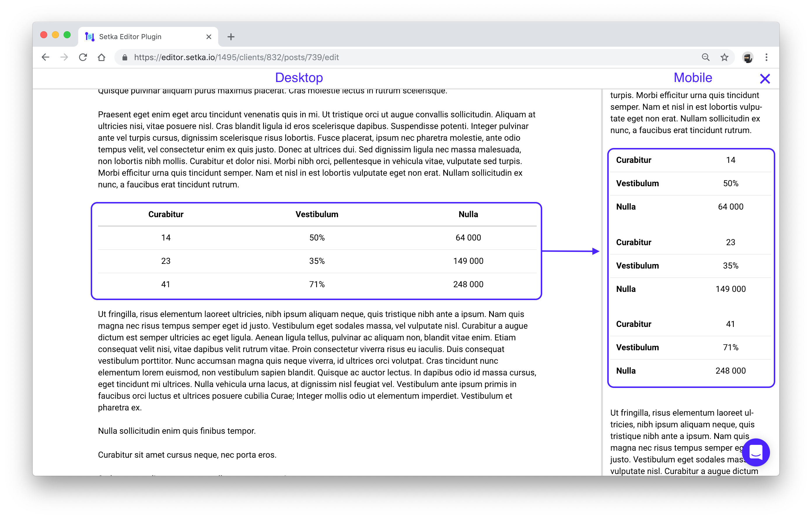Screen dimensions: 812x519
Task: Click the 248 000 value in mobile table
Action: (730, 371)
